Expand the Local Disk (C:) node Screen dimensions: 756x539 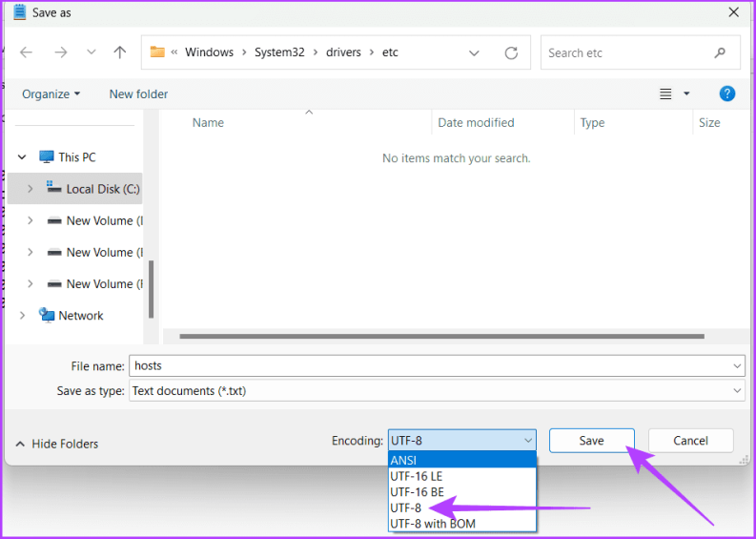(x=31, y=189)
